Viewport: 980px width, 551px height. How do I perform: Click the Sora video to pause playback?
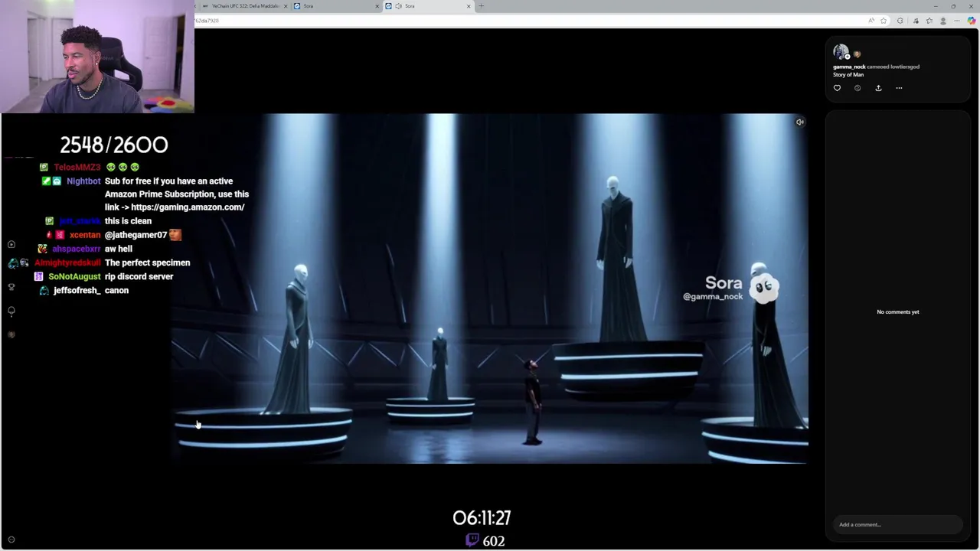(489, 289)
